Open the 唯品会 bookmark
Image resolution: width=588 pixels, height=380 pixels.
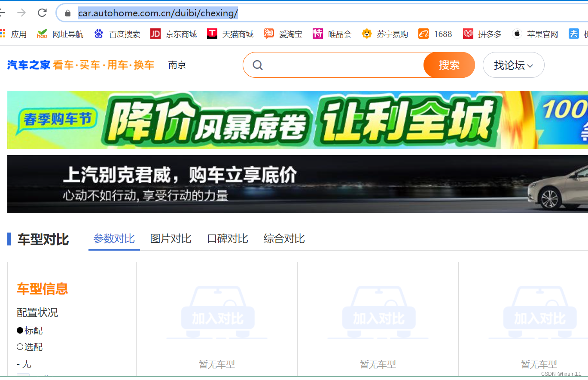(x=332, y=34)
